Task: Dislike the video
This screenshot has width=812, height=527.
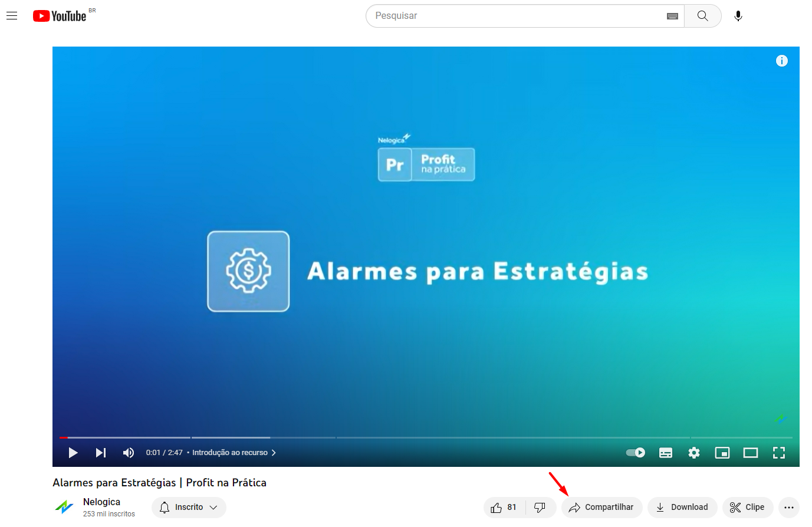Action: (540, 507)
